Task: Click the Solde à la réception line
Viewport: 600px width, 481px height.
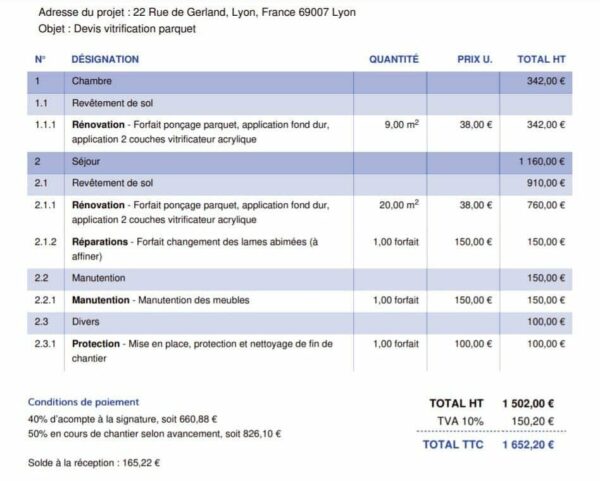Action: point(94,463)
